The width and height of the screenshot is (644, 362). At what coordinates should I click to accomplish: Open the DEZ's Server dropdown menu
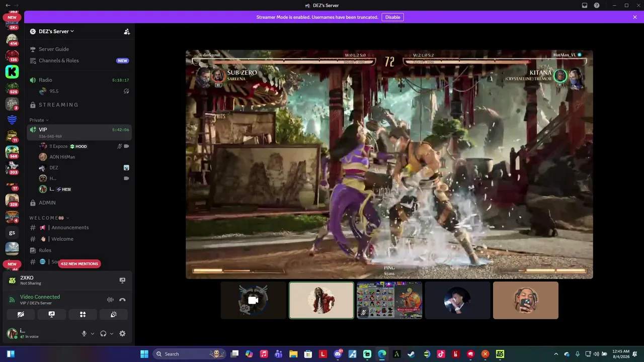56,31
